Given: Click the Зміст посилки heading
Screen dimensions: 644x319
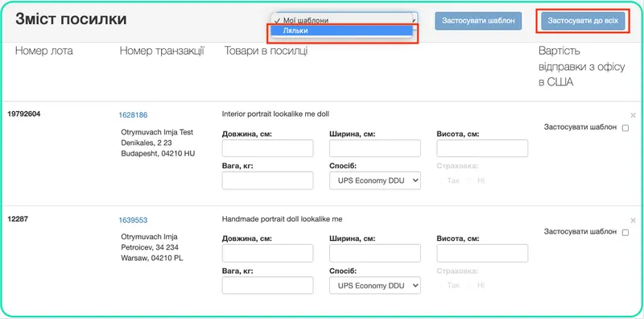Looking at the screenshot, I should pyautogui.click(x=71, y=19).
